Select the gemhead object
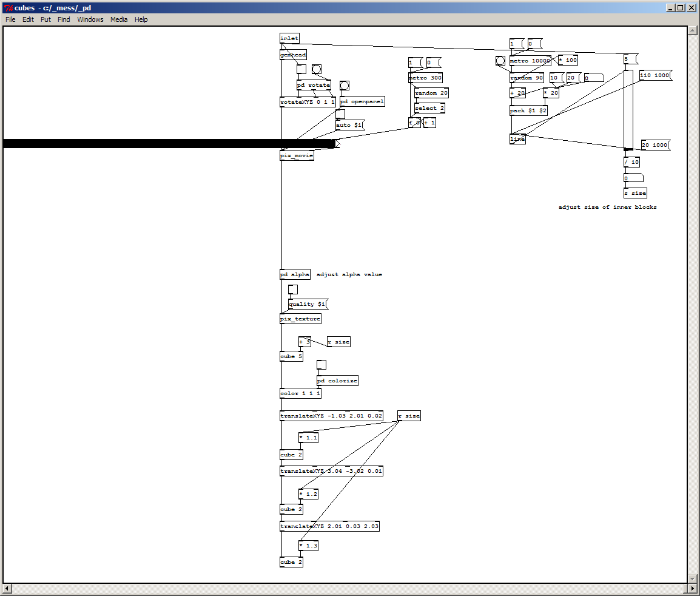Viewport: 700px width, 596px height. tap(294, 55)
